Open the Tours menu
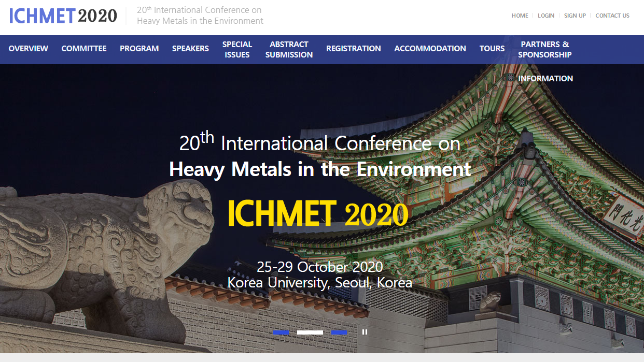 click(x=492, y=49)
